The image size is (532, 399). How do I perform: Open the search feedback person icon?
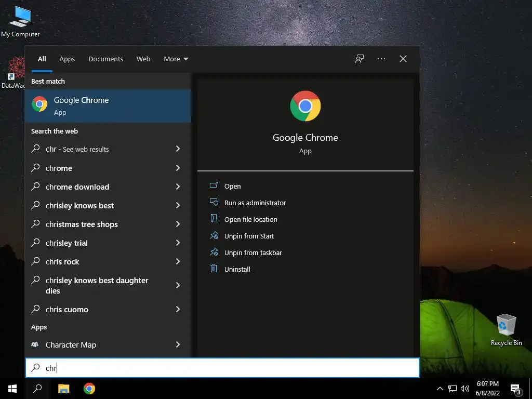[360, 59]
